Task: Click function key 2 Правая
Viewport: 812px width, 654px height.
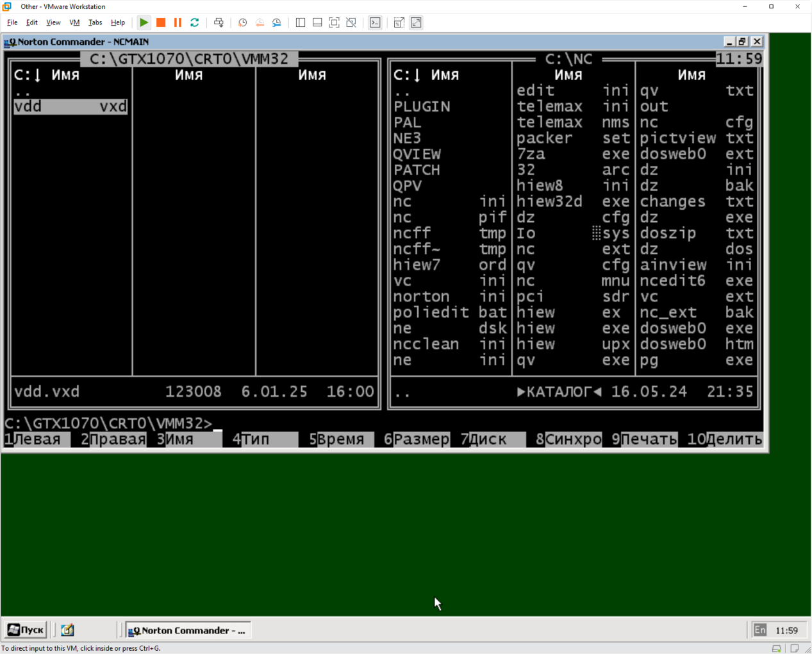Action: (x=113, y=439)
